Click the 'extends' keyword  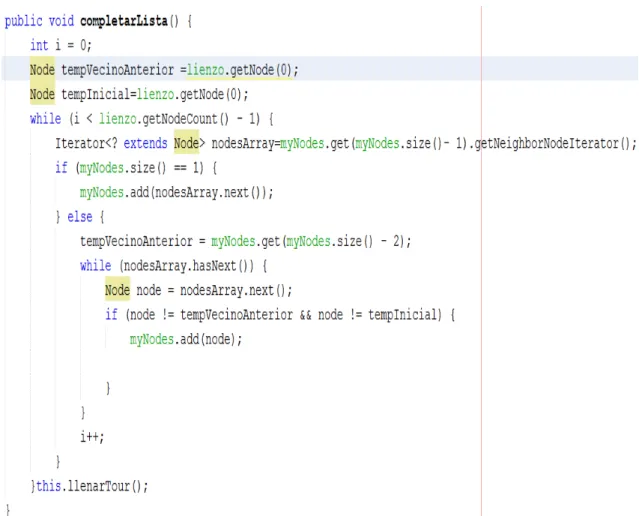(145, 143)
